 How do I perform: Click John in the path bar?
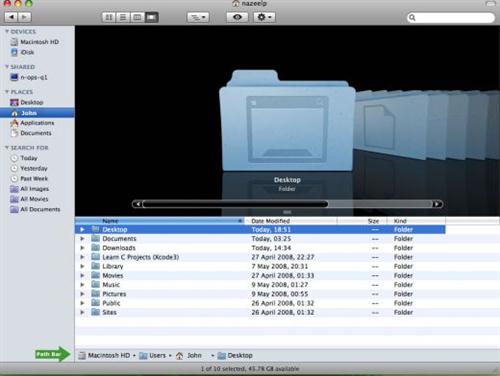click(x=189, y=356)
